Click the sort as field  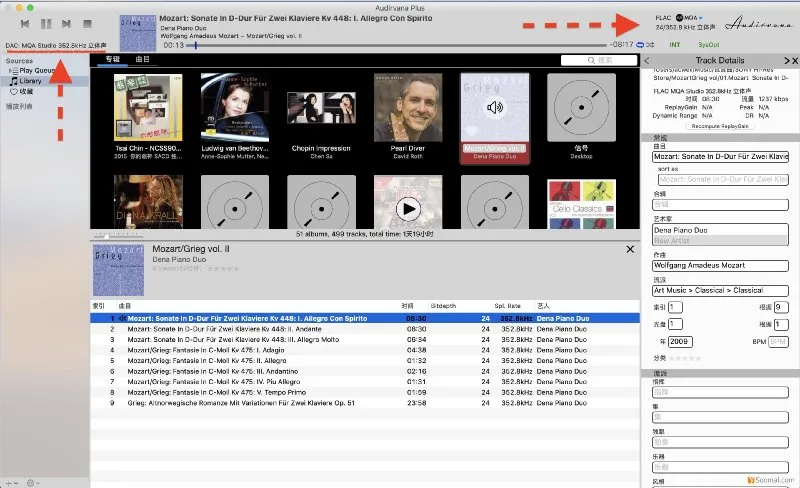tap(723, 179)
